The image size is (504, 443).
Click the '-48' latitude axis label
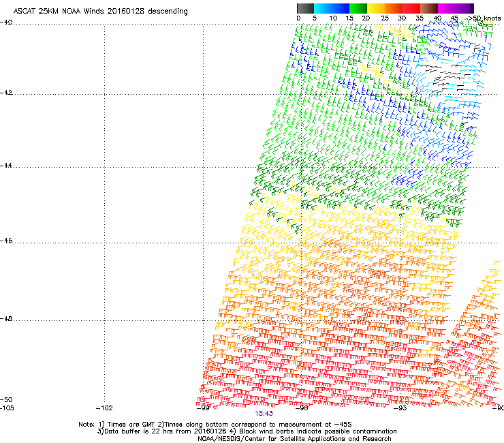click(x=6, y=318)
